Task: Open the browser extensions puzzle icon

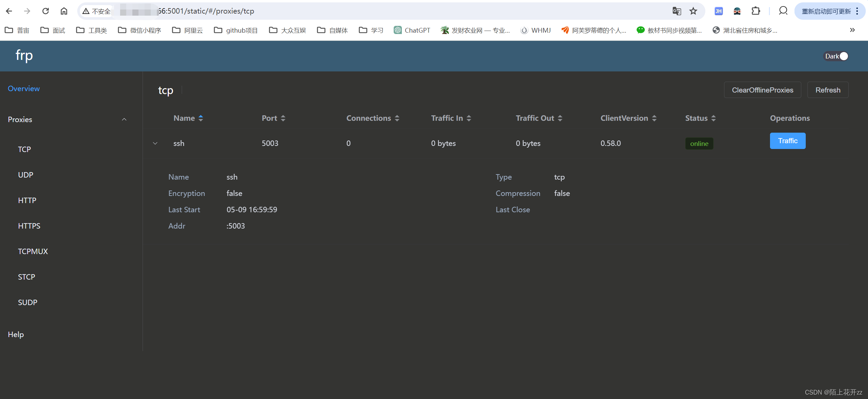Action: [755, 11]
